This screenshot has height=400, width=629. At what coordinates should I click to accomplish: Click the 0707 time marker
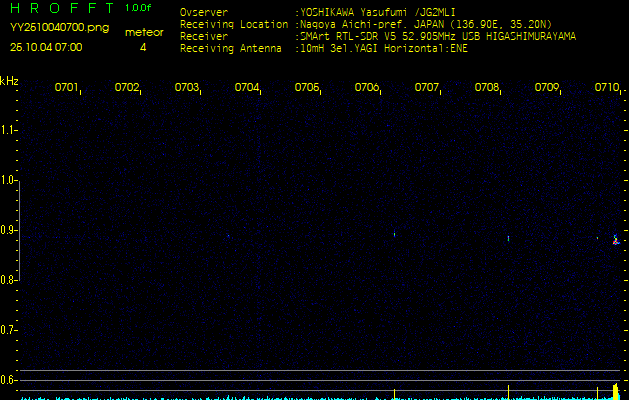426,87
